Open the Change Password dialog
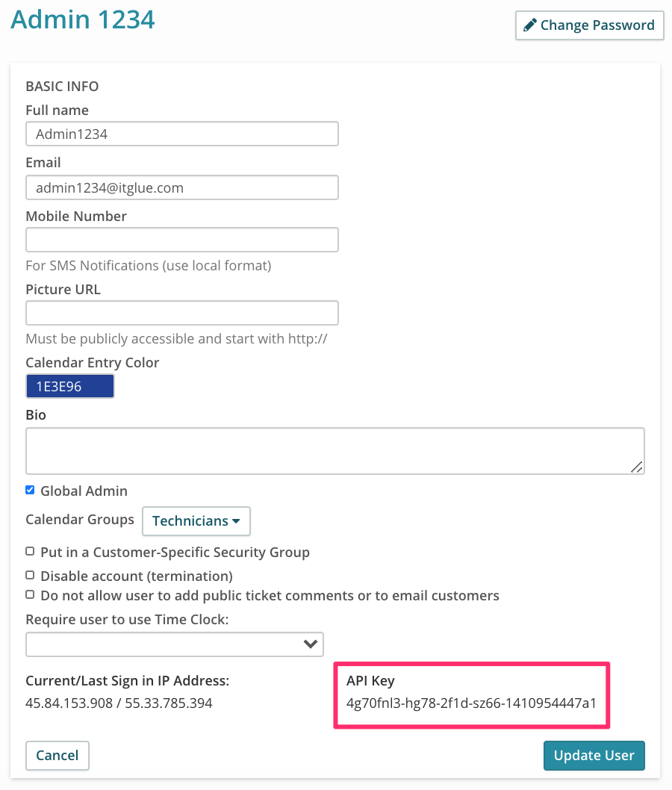Screen dimensions: 672x790 (589, 25)
